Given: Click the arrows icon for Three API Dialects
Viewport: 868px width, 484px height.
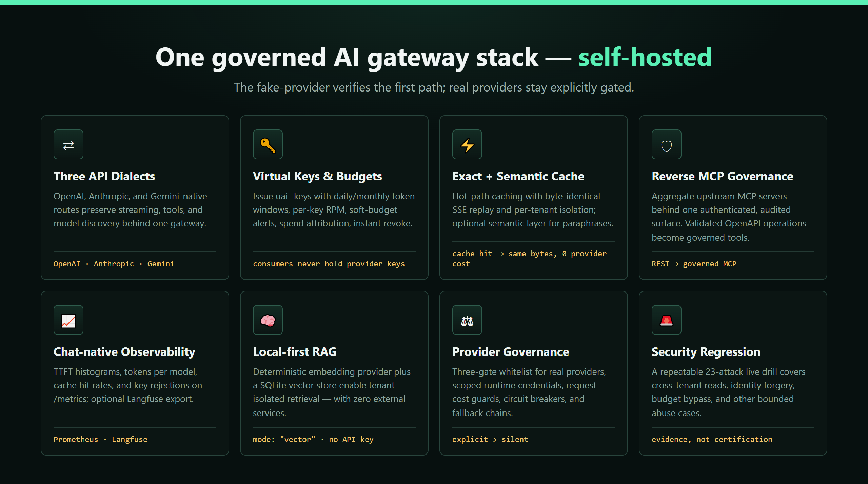Looking at the screenshot, I should [x=68, y=144].
